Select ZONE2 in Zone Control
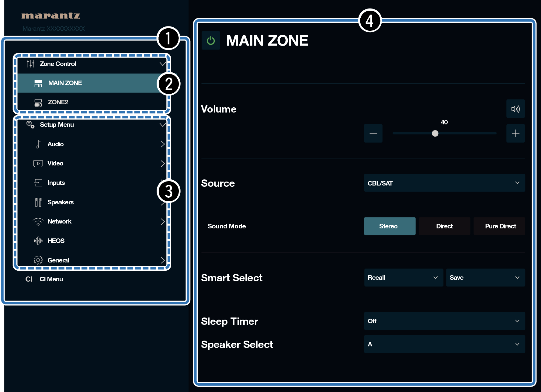 (58, 102)
